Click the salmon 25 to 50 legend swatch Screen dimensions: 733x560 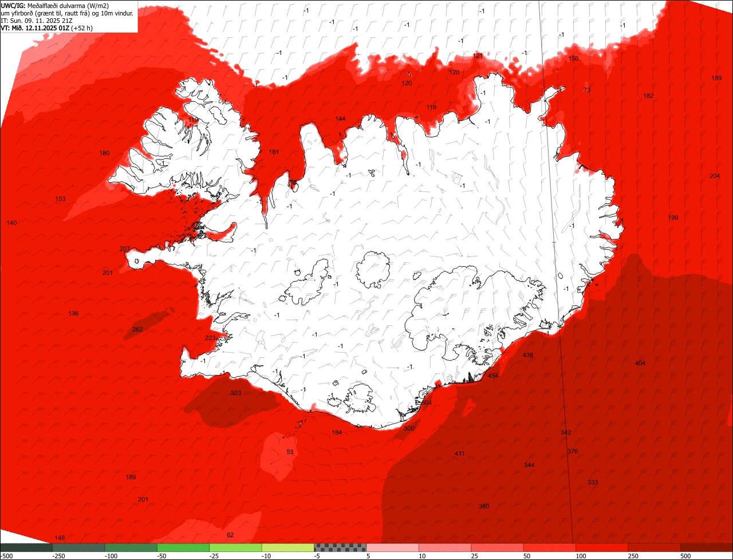click(x=497, y=547)
